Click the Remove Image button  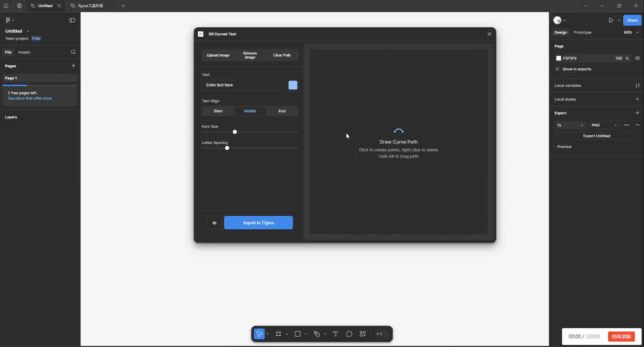click(x=250, y=55)
